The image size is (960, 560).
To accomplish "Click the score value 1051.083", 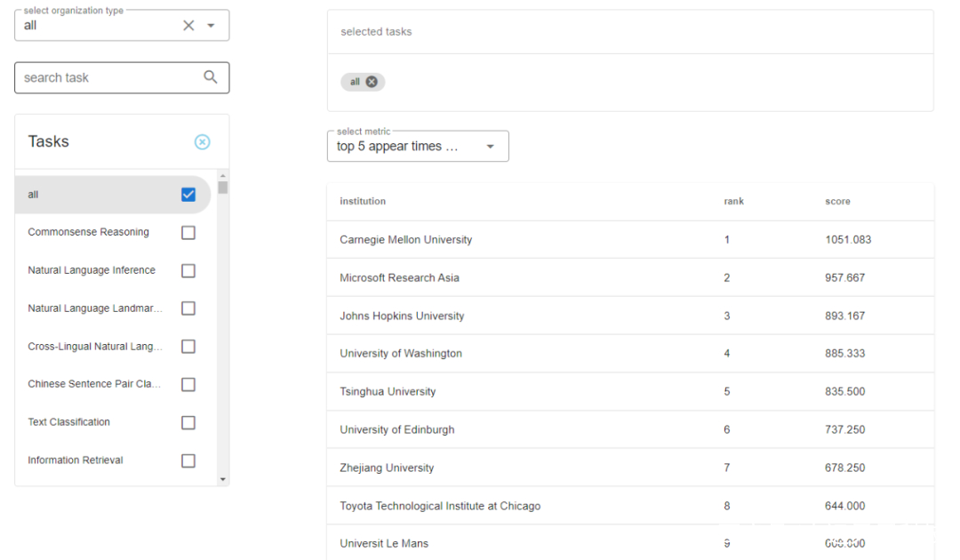I will click(848, 240).
